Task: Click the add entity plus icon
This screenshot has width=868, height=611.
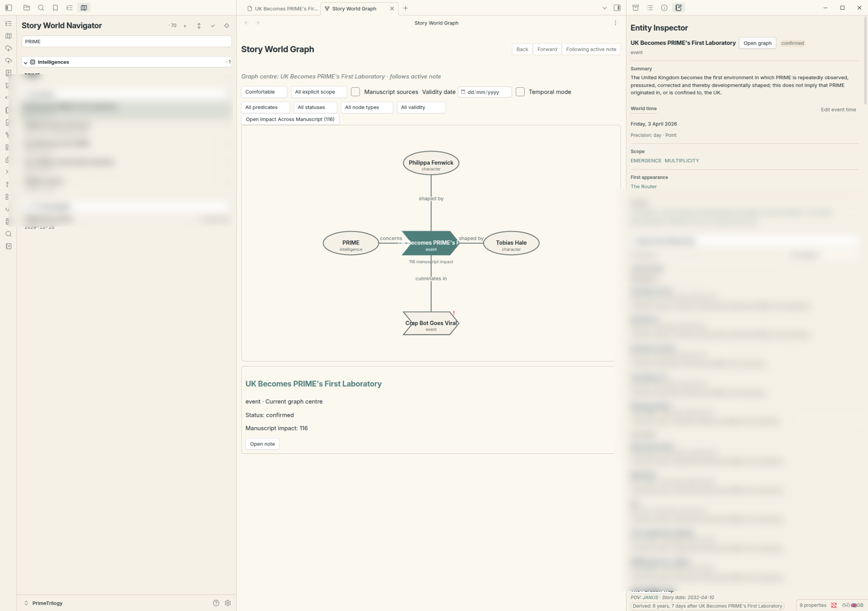Action: tap(185, 26)
